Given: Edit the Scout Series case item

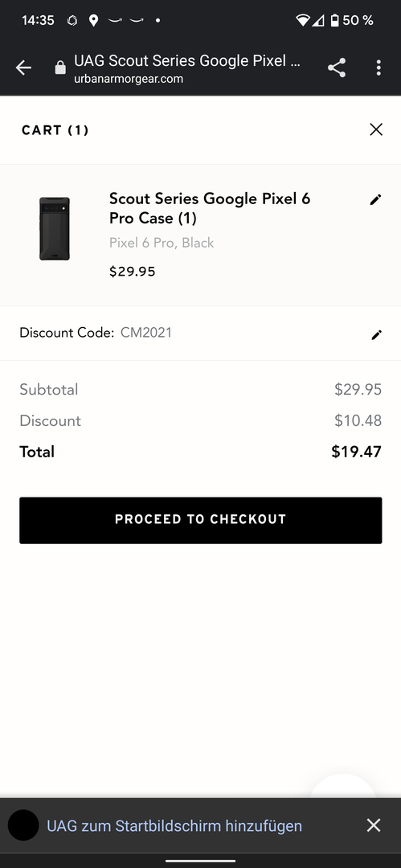Looking at the screenshot, I should (x=375, y=200).
